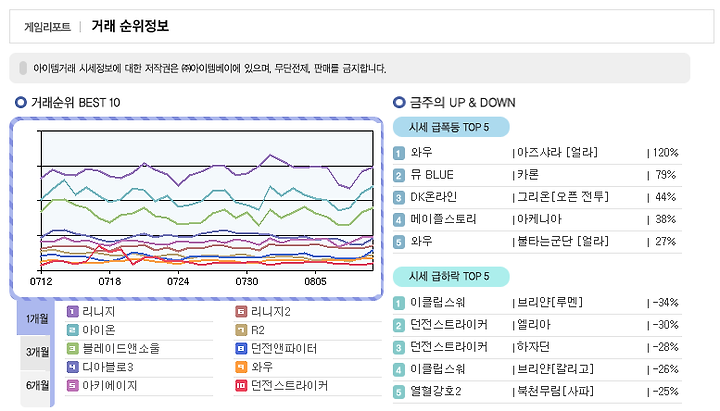
Task: Select 그리온[오픈 전투] server entry
Action: pos(562,197)
